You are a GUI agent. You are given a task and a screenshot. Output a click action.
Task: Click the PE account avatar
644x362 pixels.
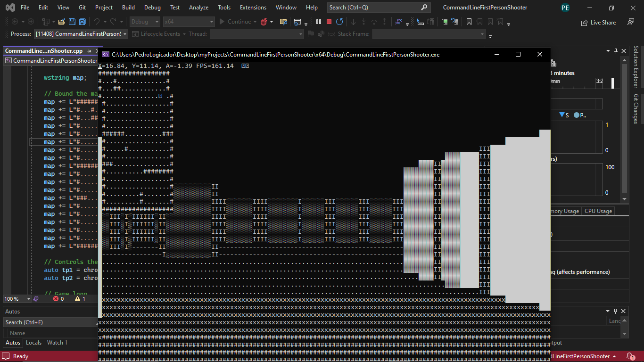tap(565, 8)
